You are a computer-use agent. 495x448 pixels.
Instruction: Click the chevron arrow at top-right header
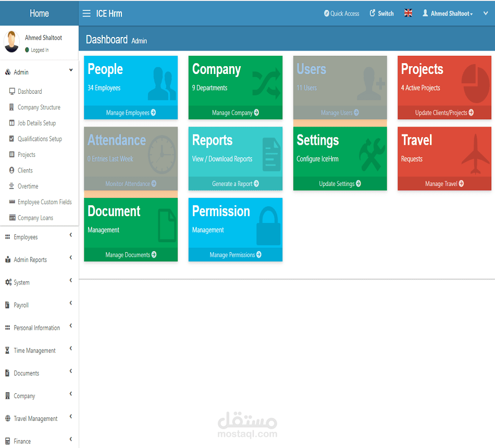coord(486,13)
